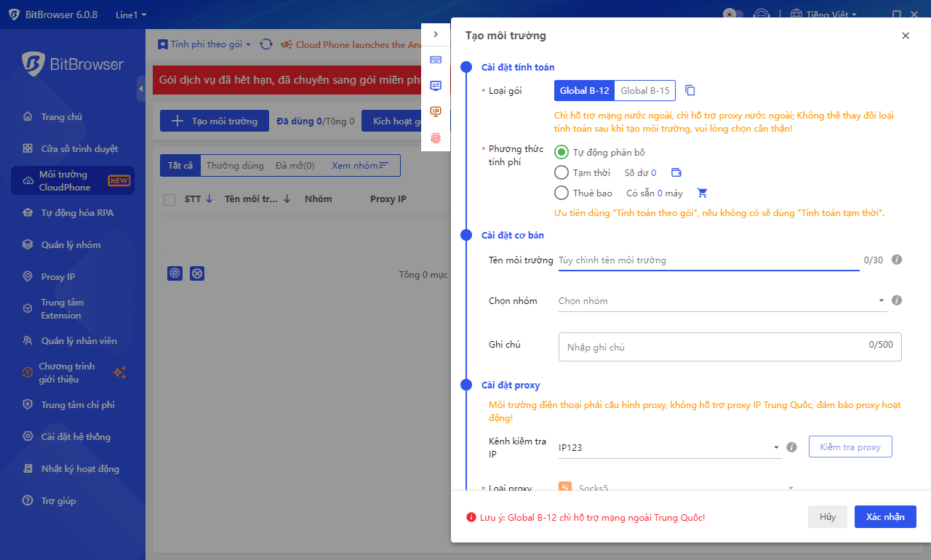Open Quản lý nhân viên in sidebar
Screen dimensions: 931x560
click(x=73, y=341)
